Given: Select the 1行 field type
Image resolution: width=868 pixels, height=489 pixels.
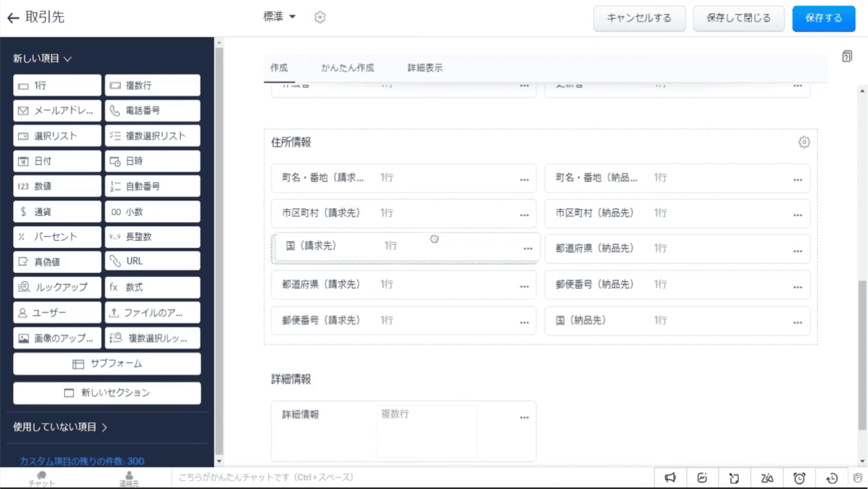Looking at the screenshot, I should [57, 85].
